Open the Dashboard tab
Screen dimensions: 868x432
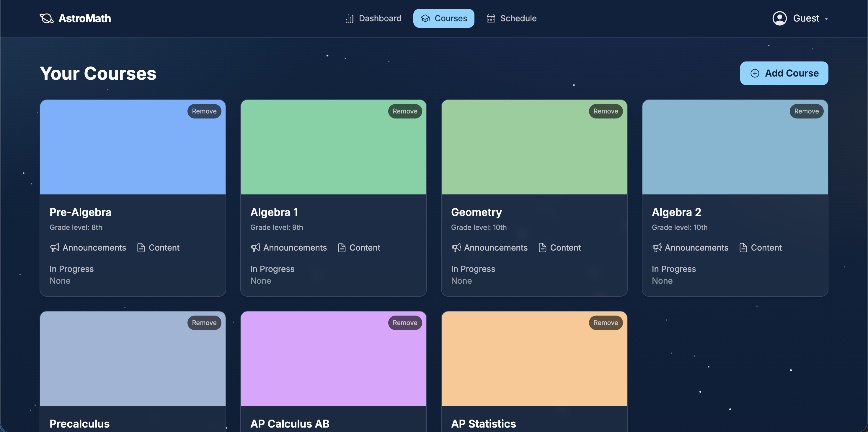pyautogui.click(x=373, y=18)
